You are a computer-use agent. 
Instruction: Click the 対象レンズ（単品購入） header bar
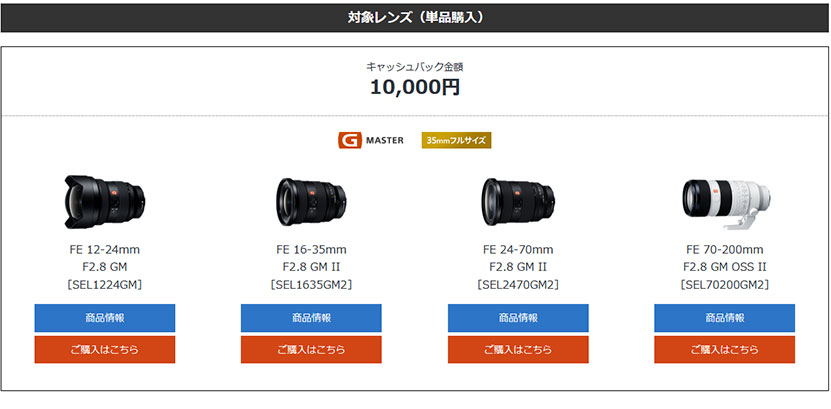click(x=416, y=18)
